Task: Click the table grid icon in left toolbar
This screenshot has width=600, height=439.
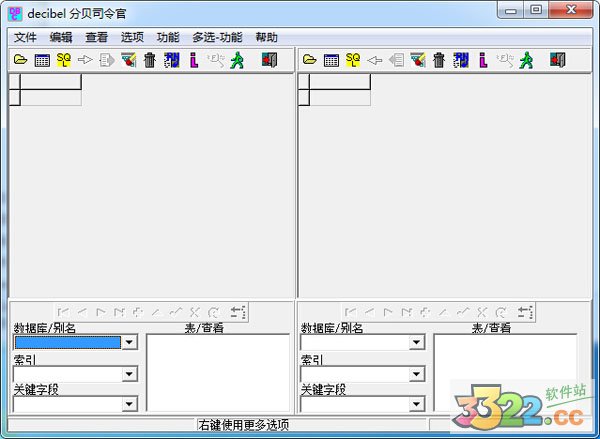Action: pyautogui.click(x=42, y=60)
